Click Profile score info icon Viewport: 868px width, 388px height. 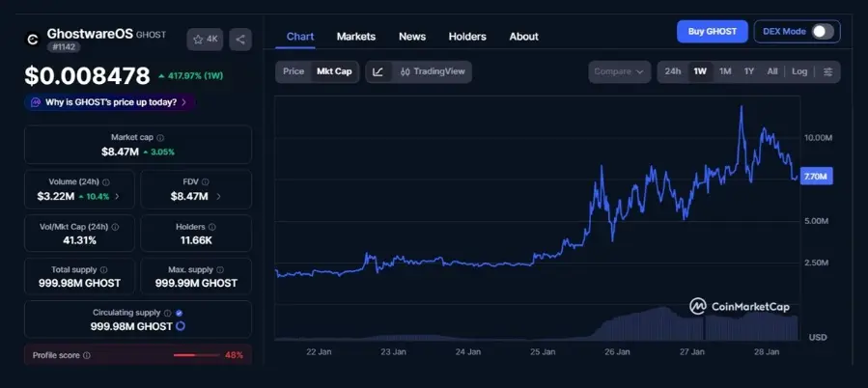point(87,355)
